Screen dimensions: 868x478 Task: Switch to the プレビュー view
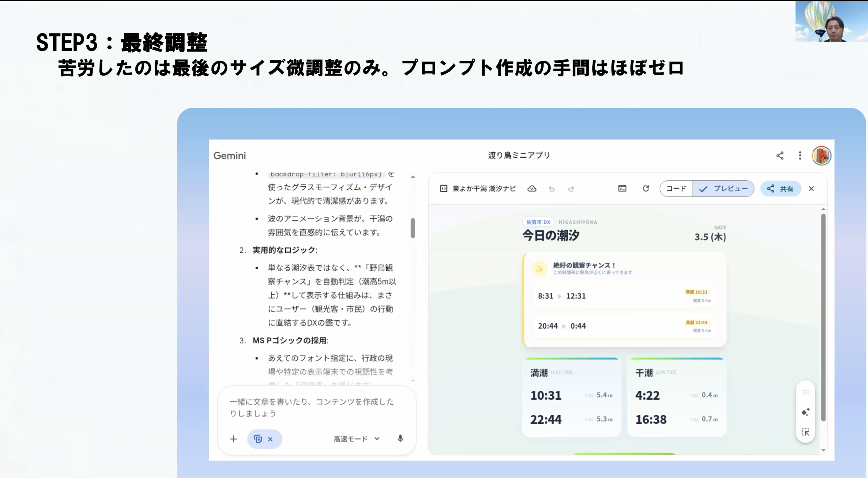pos(723,189)
